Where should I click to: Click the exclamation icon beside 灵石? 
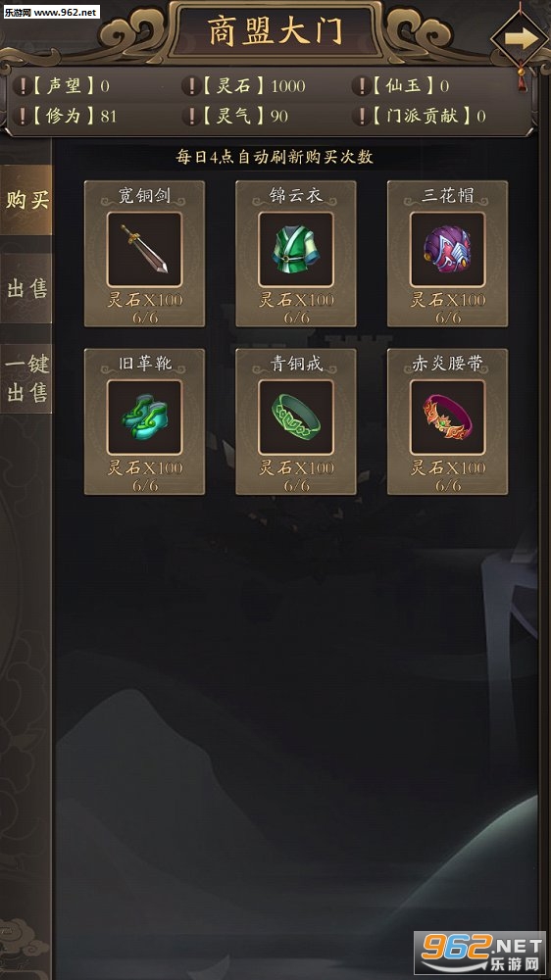tap(191, 85)
